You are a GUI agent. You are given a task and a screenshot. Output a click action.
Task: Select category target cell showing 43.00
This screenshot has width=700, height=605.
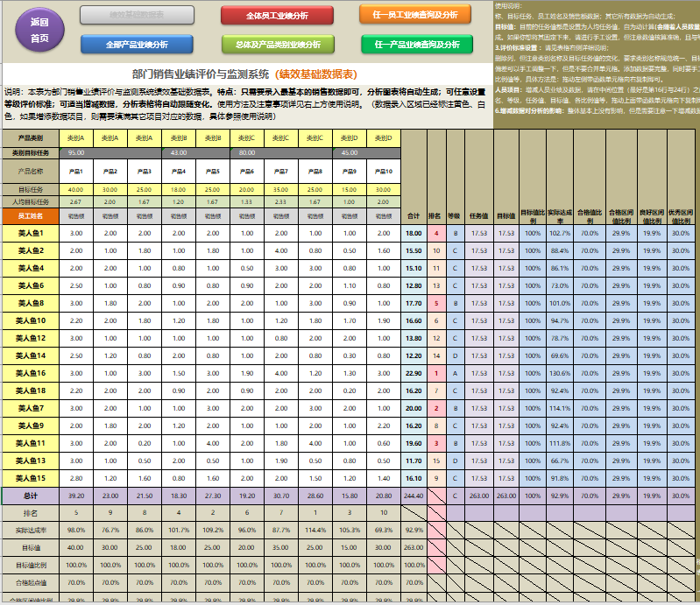coord(196,153)
